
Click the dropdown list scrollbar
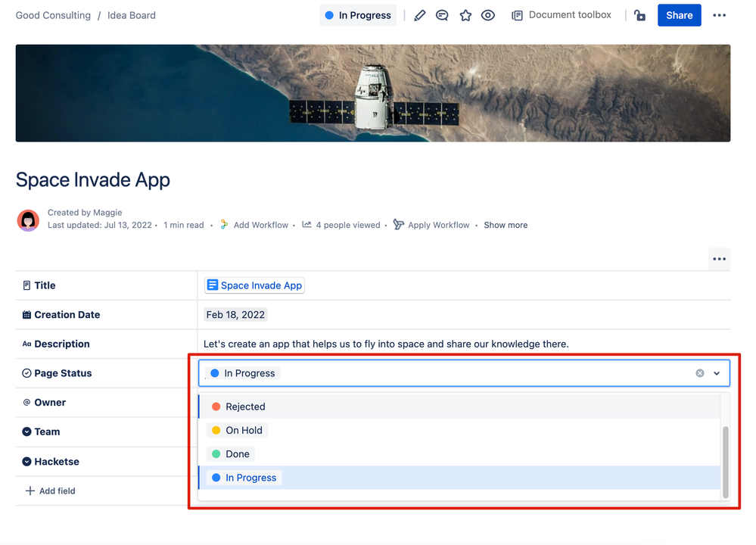click(725, 462)
